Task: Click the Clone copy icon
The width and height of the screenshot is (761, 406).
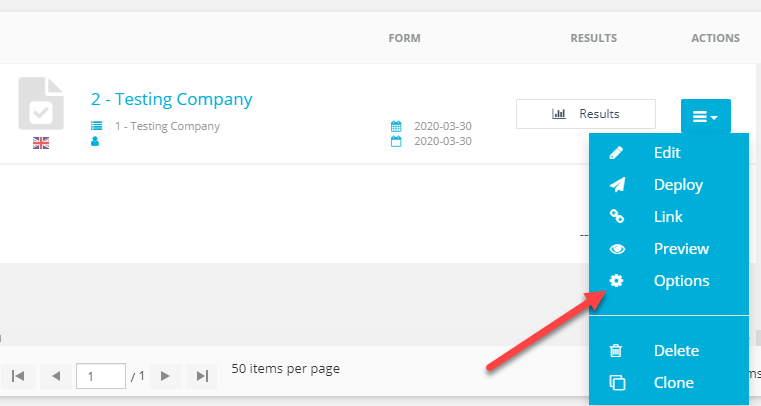Action: tap(617, 382)
